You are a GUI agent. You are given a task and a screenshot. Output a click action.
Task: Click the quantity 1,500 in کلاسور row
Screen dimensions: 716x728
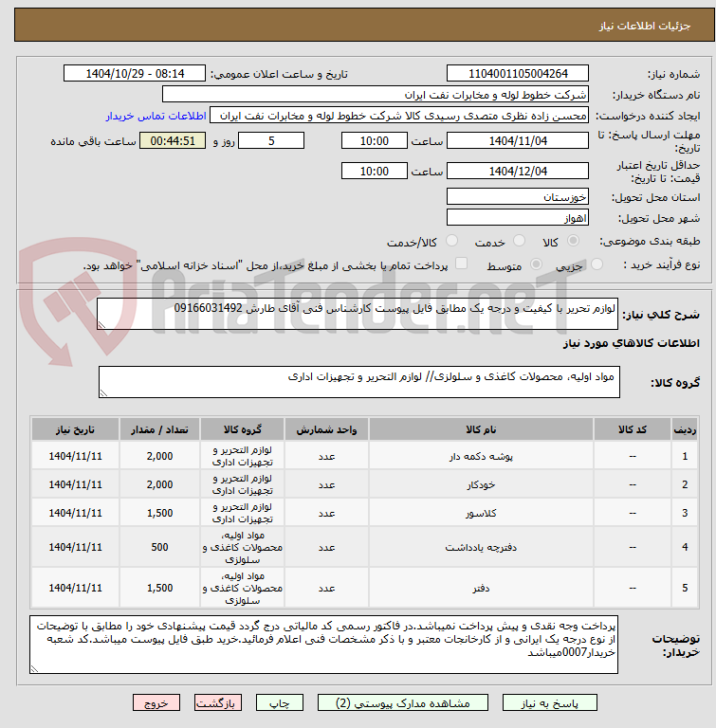click(160, 513)
